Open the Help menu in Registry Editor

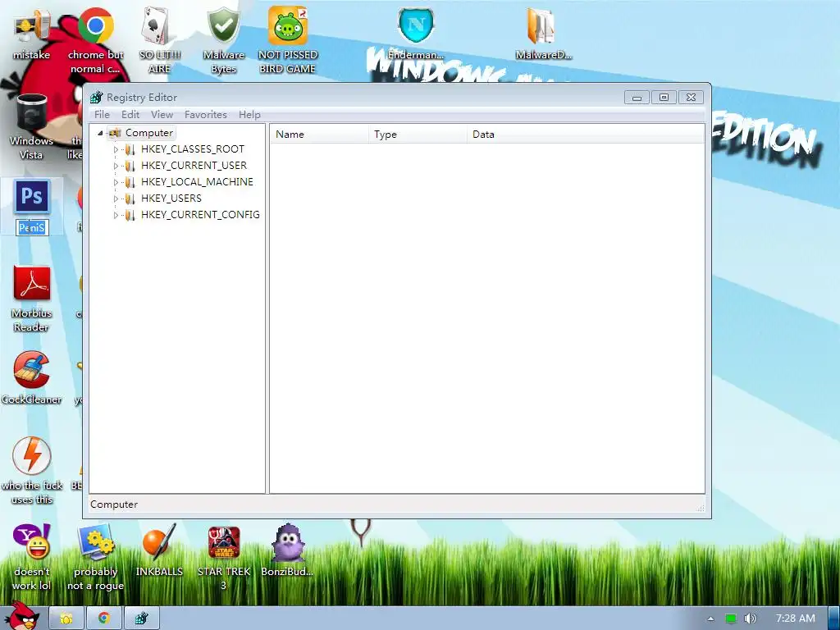point(249,115)
